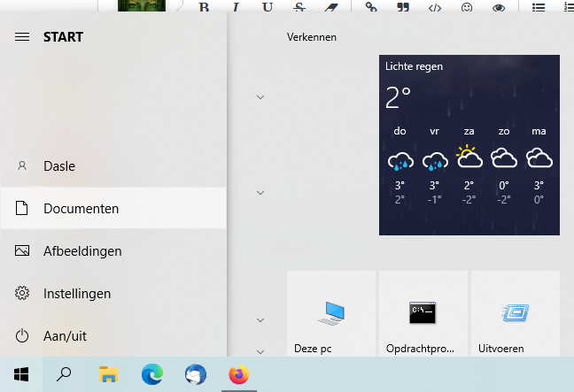Click the Afbeeldingen picture icon
This screenshot has width=574, height=392.
[22, 250]
